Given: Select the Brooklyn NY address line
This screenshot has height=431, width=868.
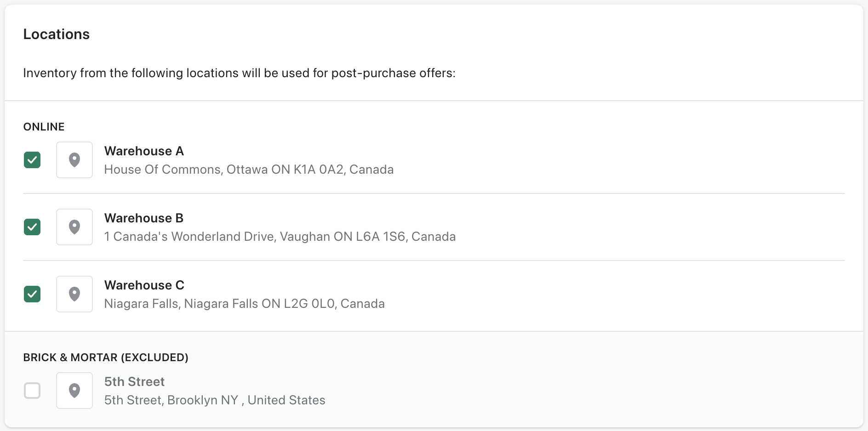Looking at the screenshot, I should (215, 400).
